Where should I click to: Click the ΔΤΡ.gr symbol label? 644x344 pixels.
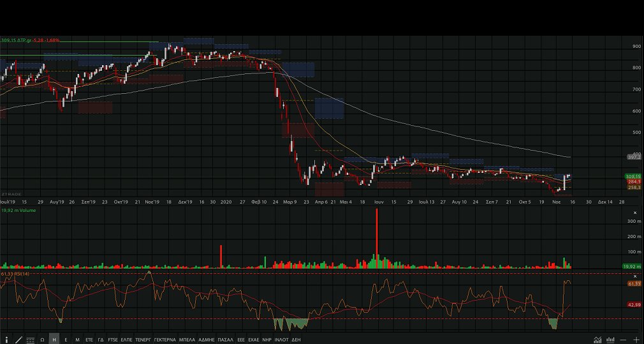click(x=27, y=40)
